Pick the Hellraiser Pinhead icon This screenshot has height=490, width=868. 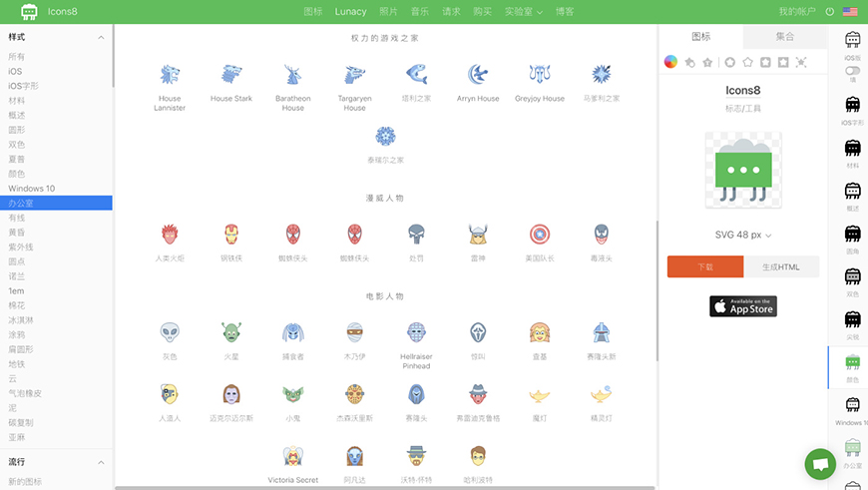point(416,332)
